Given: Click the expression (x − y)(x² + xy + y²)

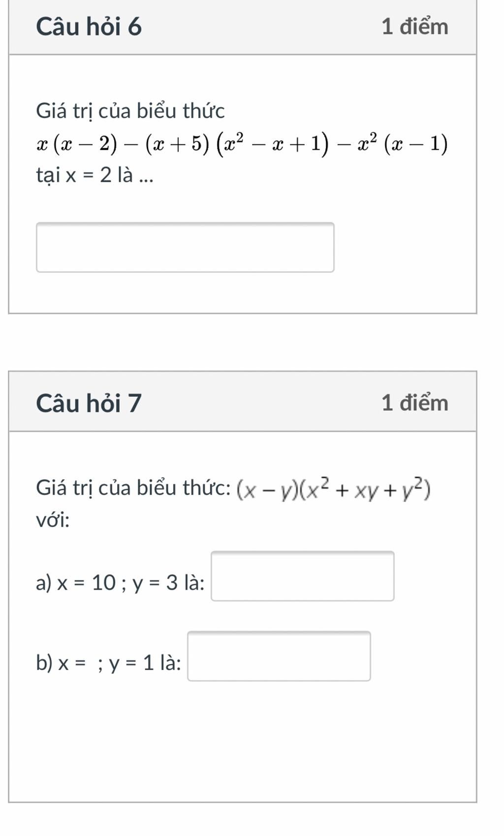Looking at the screenshot, I should pyautogui.click(x=334, y=489).
